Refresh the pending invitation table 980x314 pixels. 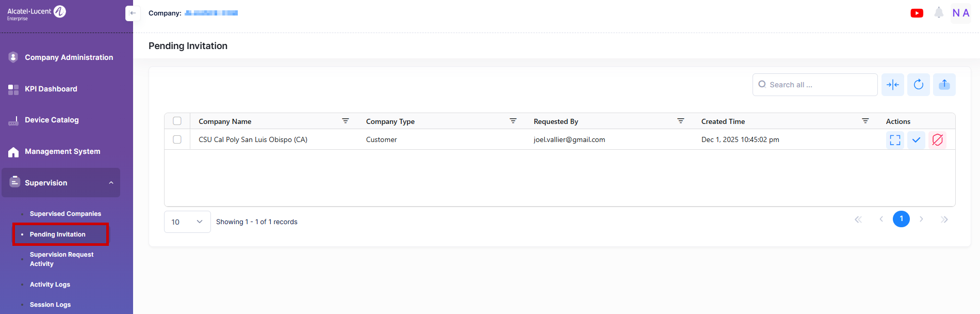tap(919, 85)
